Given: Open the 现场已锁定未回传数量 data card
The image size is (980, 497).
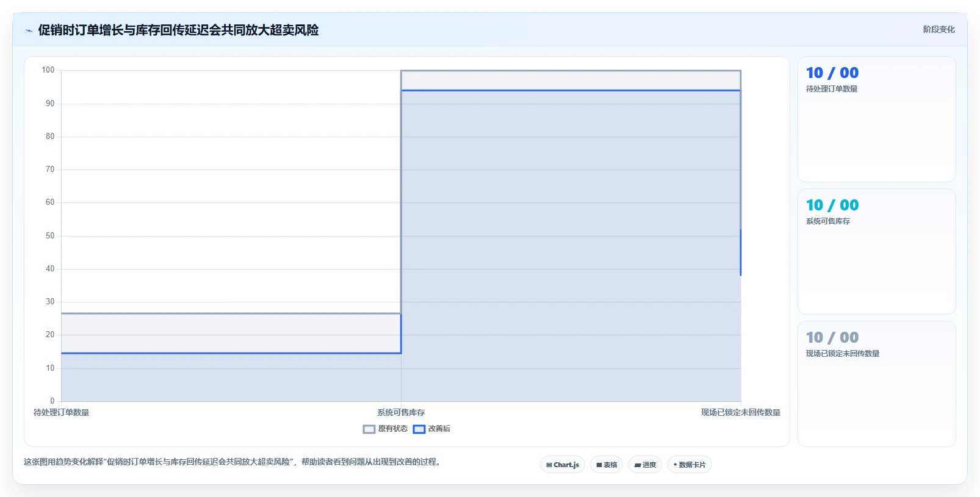Looking at the screenshot, I should (x=877, y=384).
